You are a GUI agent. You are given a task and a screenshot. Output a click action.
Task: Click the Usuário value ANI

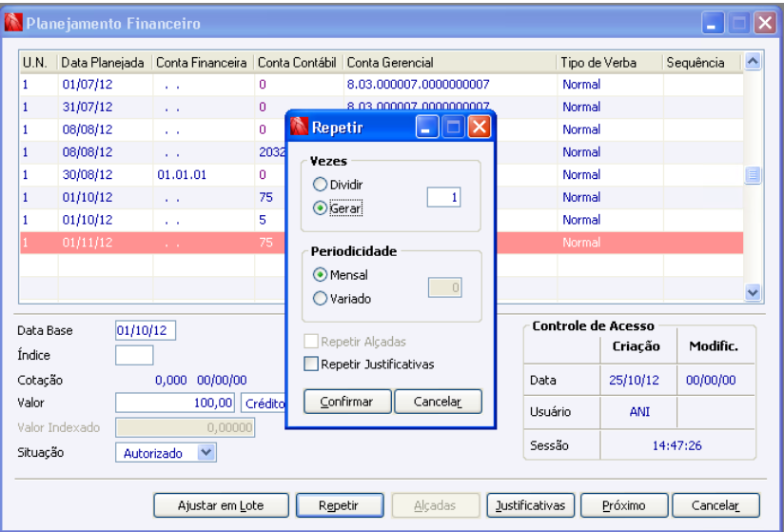pos(639,411)
